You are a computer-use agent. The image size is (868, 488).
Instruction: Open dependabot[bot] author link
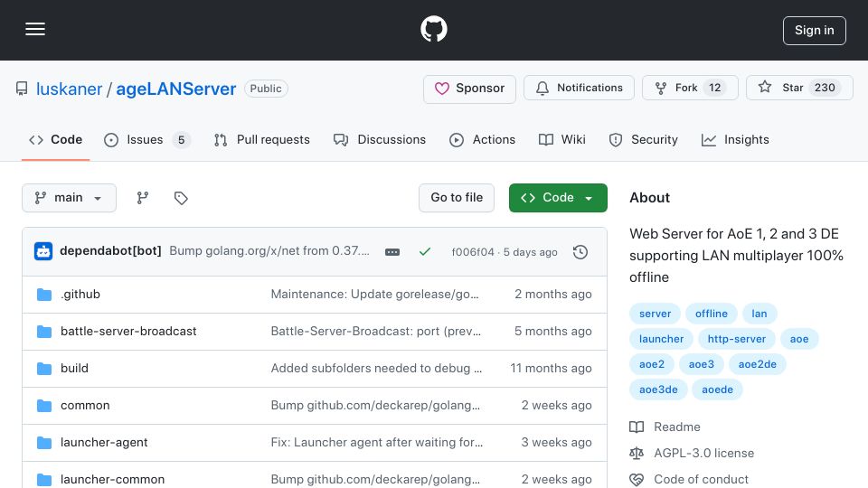pyautogui.click(x=110, y=250)
